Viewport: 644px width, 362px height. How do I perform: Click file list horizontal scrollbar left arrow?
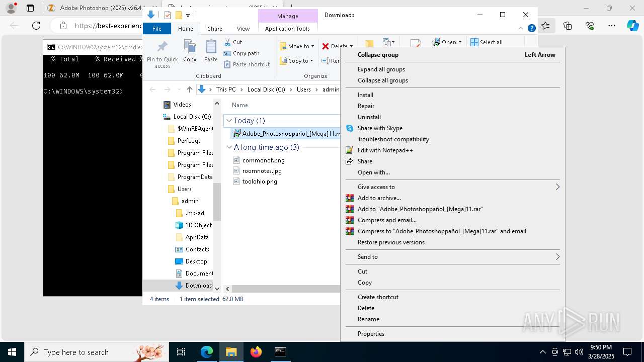pos(227,289)
